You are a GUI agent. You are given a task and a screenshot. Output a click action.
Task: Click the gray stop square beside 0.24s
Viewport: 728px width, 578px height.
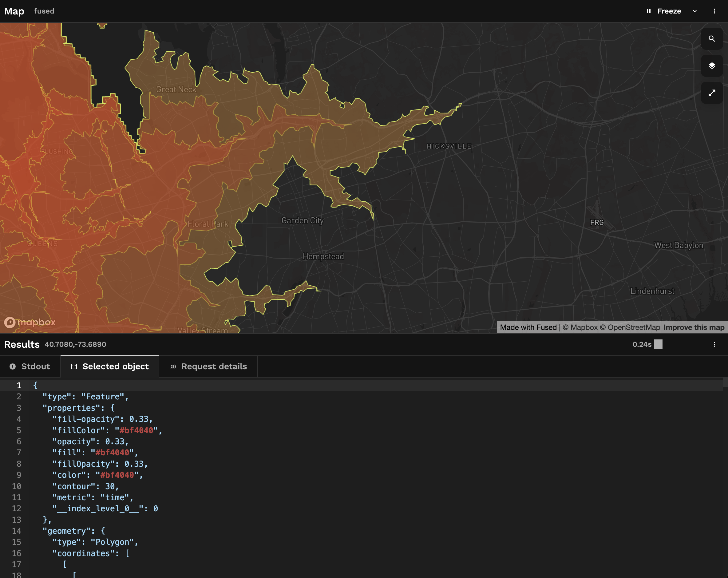coord(658,344)
